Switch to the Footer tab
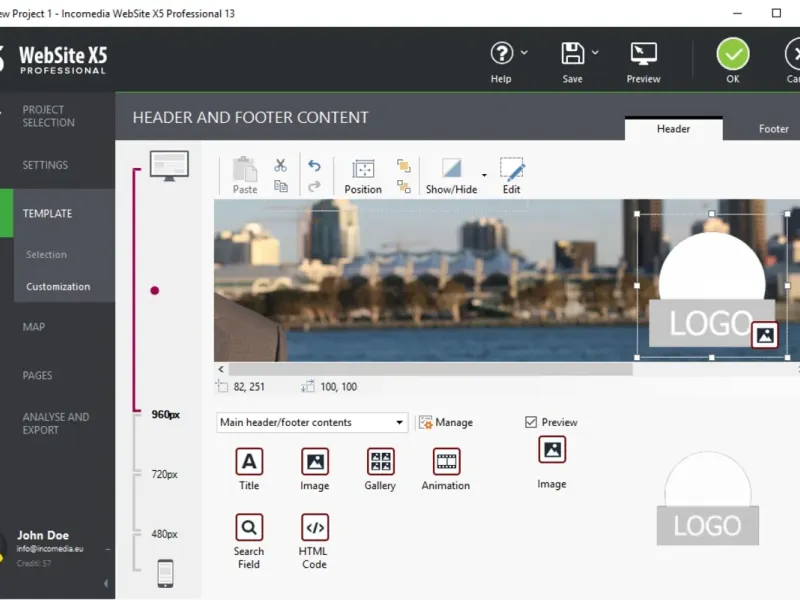This screenshot has width=800, height=600. click(x=773, y=129)
